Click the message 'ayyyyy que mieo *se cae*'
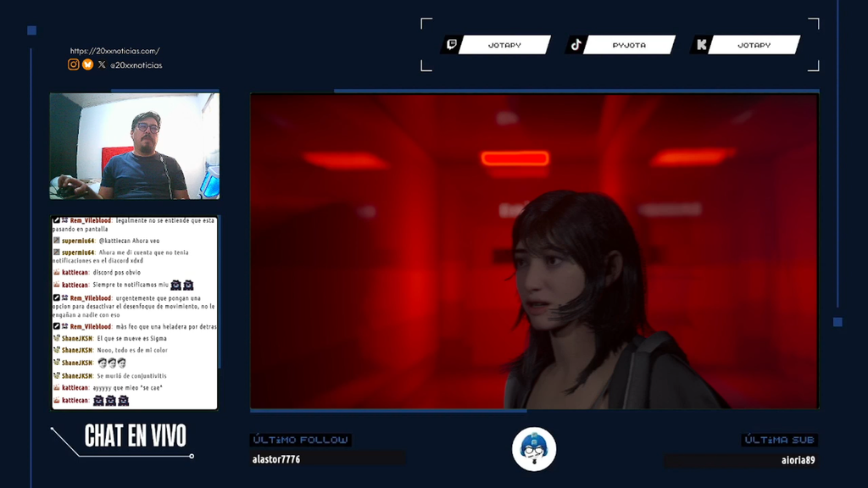 [x=127, y=388]
